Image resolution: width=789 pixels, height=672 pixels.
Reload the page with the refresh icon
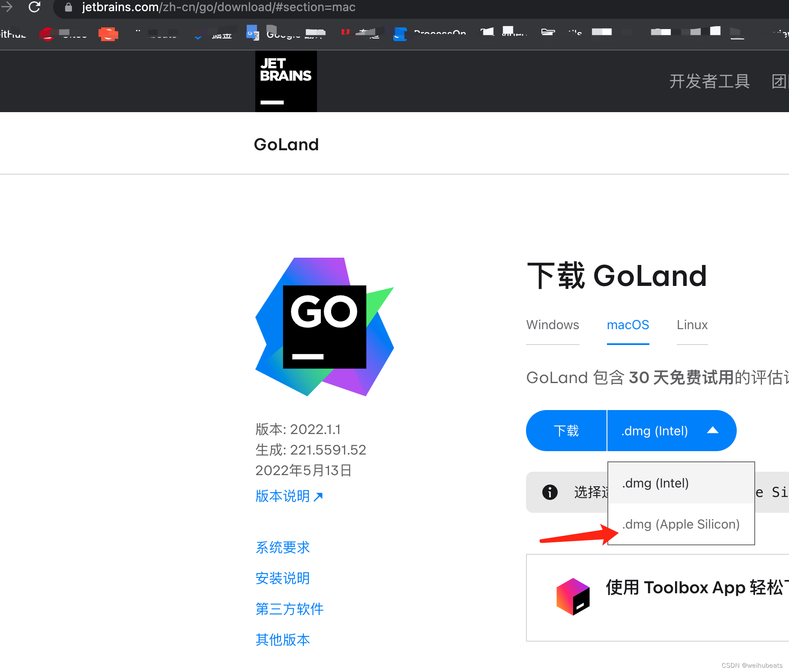click(34, 7)
